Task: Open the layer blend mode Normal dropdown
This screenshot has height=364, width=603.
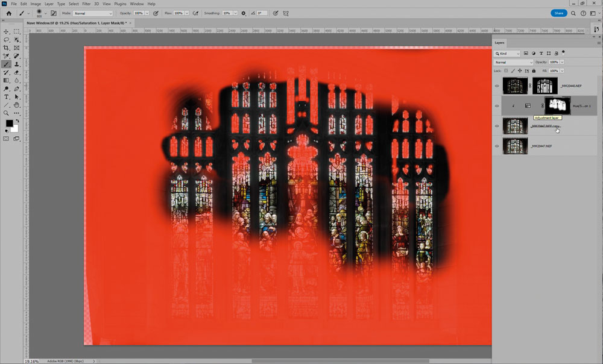Action: tap(513, 62)
